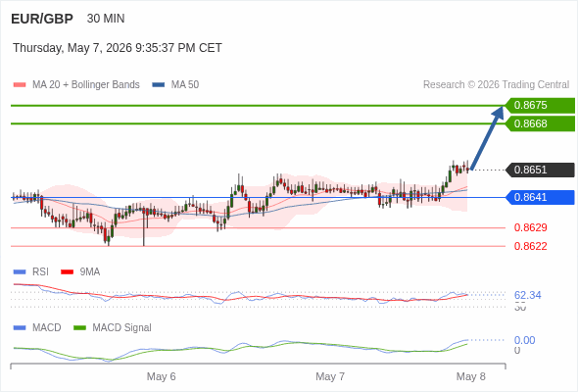Click the 0.8622 support level label
Viewport: 578px width, 392px height.
[x=530, y=246]
